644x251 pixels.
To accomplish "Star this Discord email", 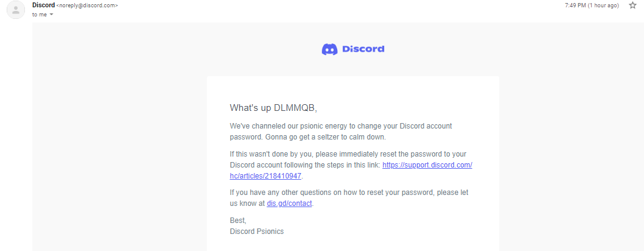I will [632, 5].
